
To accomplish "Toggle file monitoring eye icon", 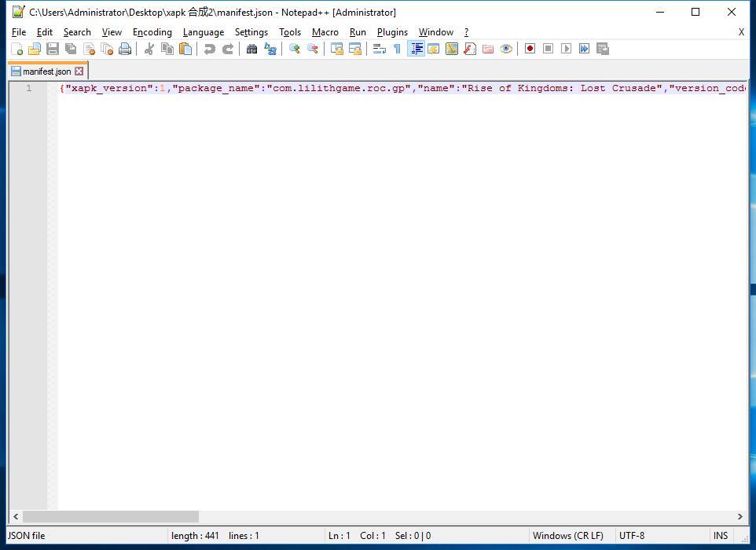I will [506, 49].
